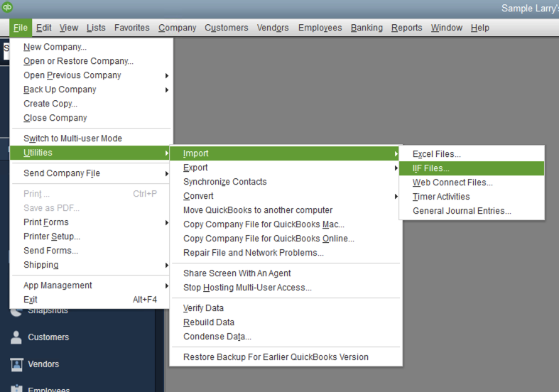This screenshot has height=392, width=559.
Task: Expand Print Forms submenu
Action: [91, 222]
